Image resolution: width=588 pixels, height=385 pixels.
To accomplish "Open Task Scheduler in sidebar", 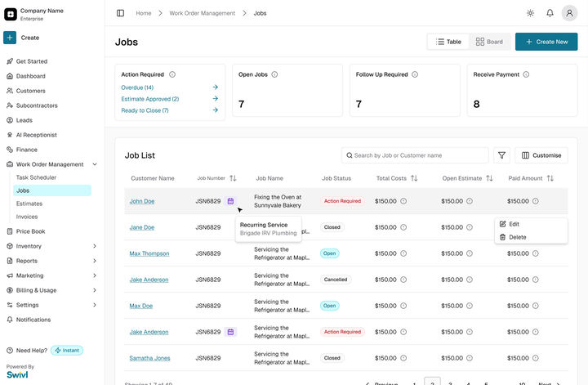I will pyautogui.click(x=36, y=177).
